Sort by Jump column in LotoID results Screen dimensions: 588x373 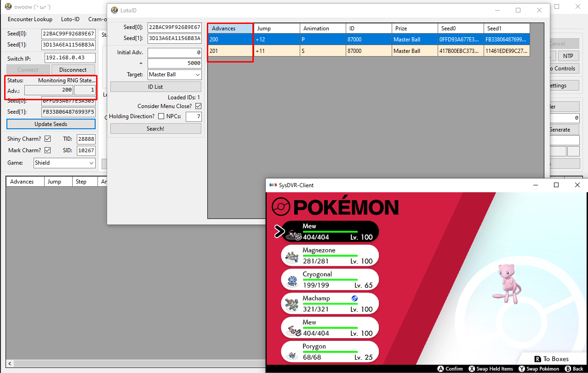tap(277, 29)
